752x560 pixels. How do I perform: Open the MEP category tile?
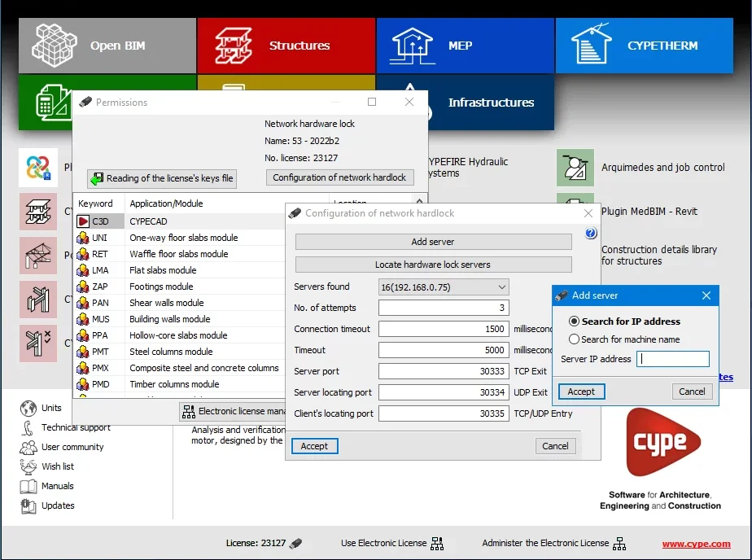466,46
